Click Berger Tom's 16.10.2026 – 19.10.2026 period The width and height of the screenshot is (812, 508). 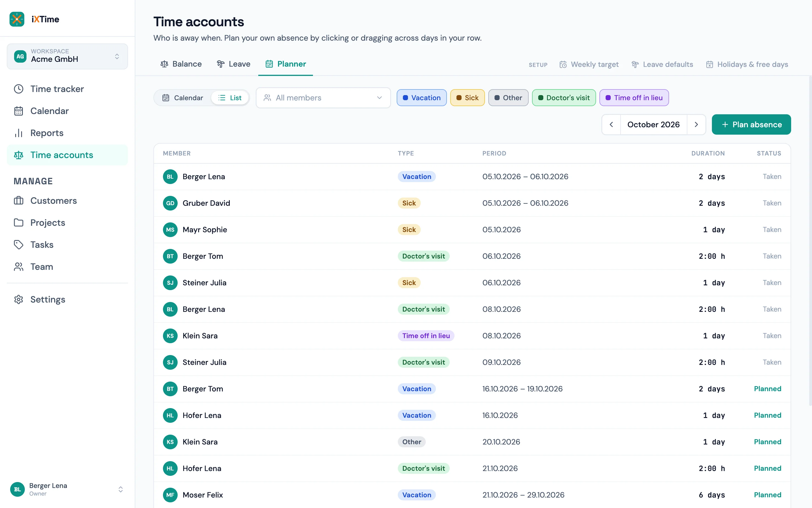[x=522, y=389]
